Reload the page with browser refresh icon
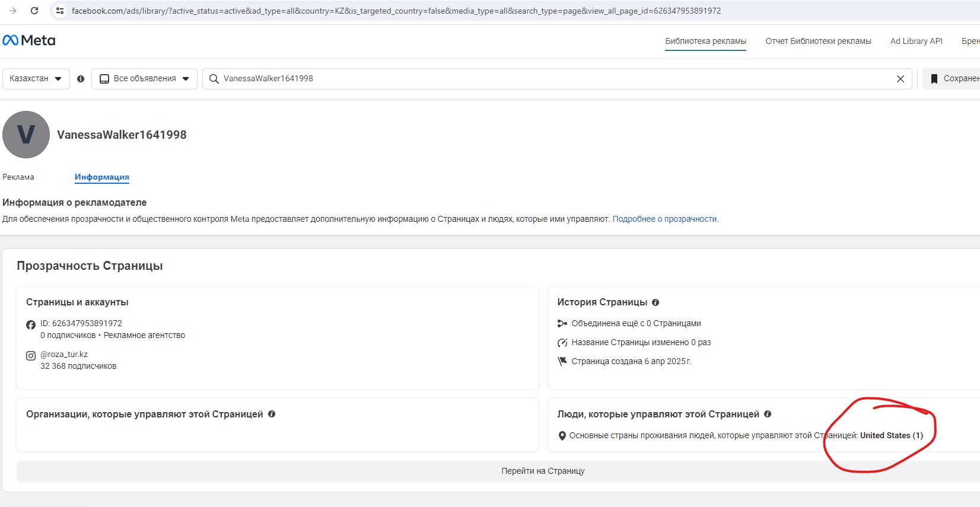 click(34, 11)
